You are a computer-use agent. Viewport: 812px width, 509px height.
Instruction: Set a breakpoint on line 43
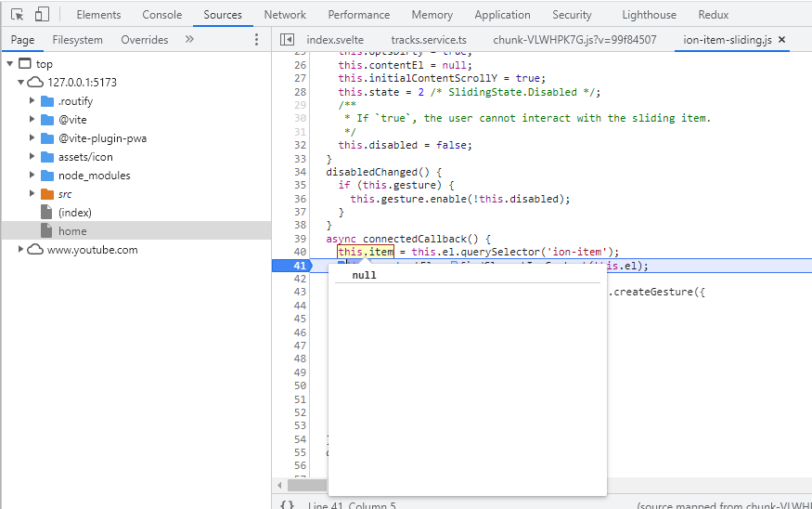coord(300,292)
